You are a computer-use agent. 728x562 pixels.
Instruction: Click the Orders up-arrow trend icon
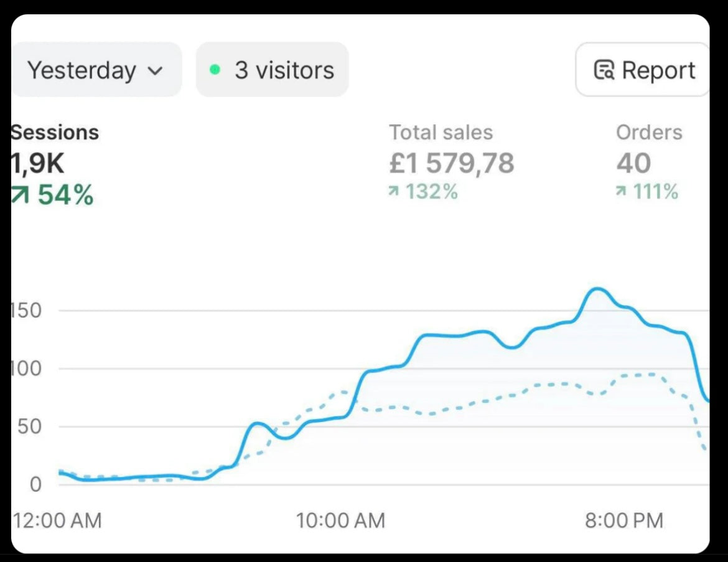621,192
